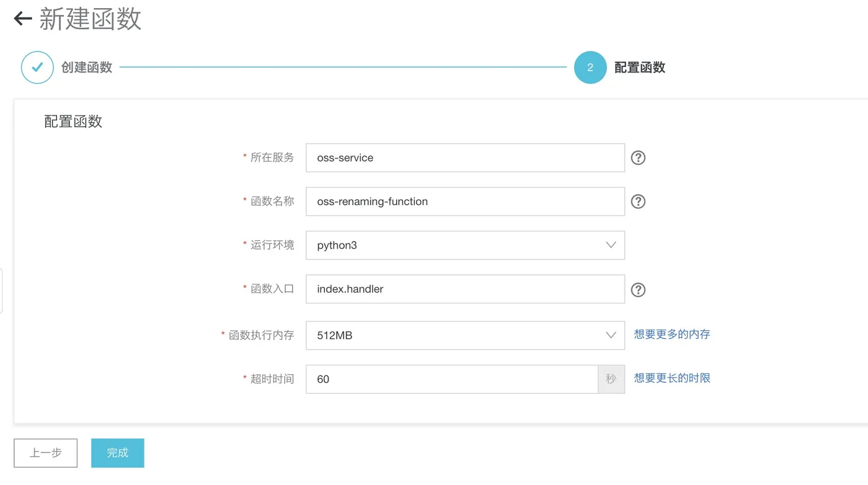Click the 运行环境 field label
This screenshot has width=868, height=485.
click(272, 245)
